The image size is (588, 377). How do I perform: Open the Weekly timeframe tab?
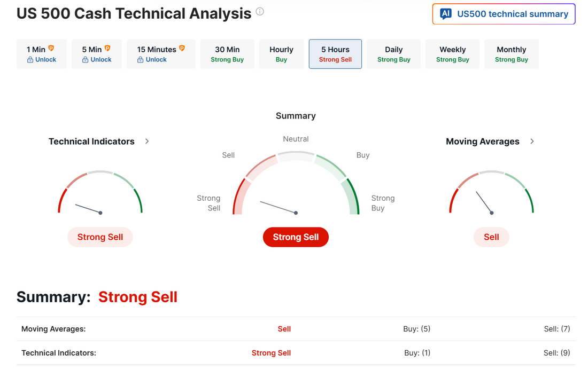tap(452, 54)
